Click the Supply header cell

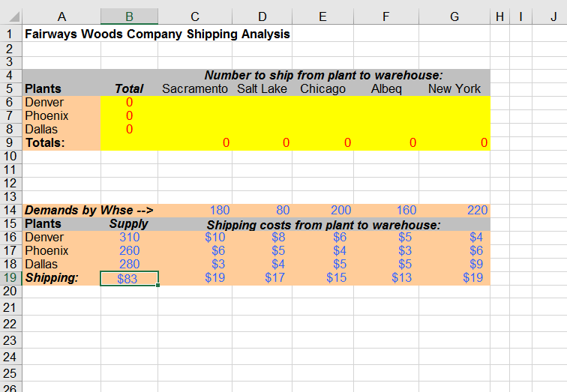(x=129, y=224)
